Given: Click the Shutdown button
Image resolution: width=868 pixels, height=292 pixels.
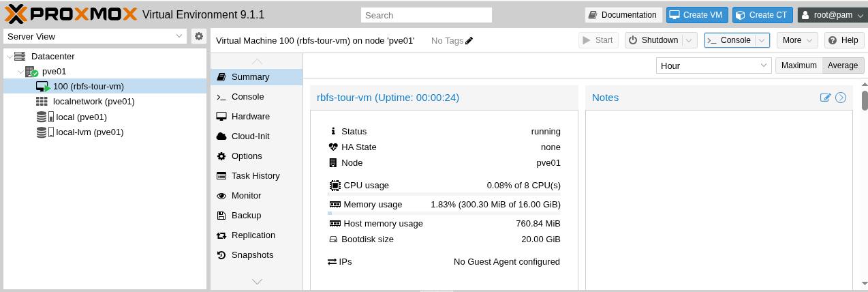Looking at the screenshot, I should coord(653,40).
